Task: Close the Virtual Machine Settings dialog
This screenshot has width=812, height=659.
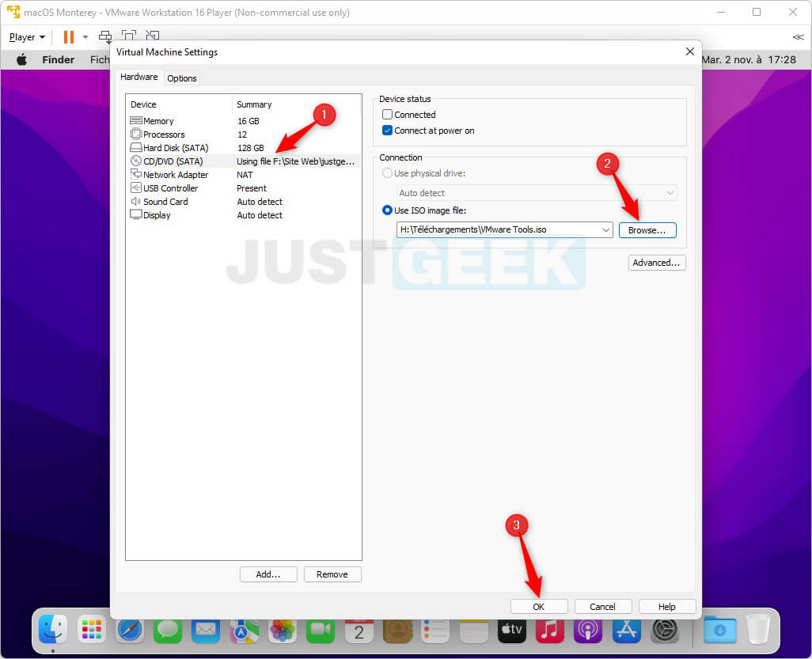Action: [690, 51]
